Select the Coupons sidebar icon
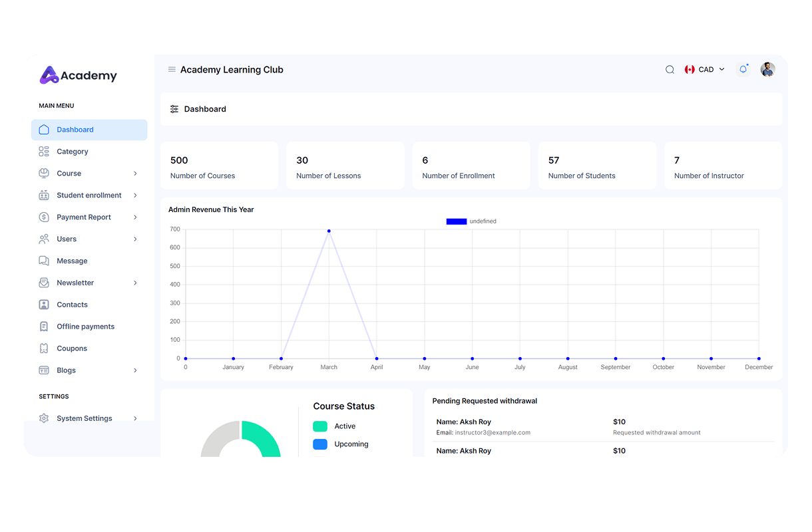This screenshot has width=812, height=532. (x=44, y=348)
